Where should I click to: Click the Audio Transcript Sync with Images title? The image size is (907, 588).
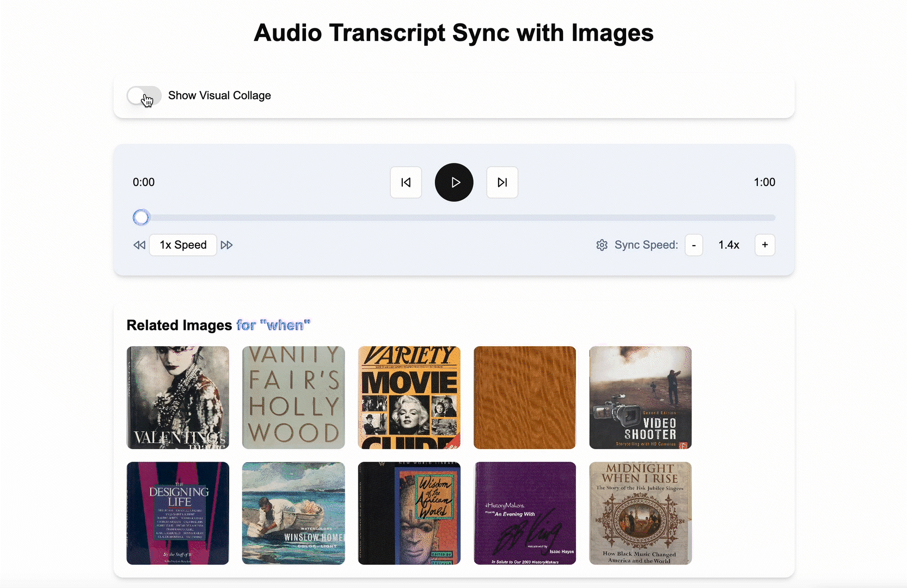(454, 33)
